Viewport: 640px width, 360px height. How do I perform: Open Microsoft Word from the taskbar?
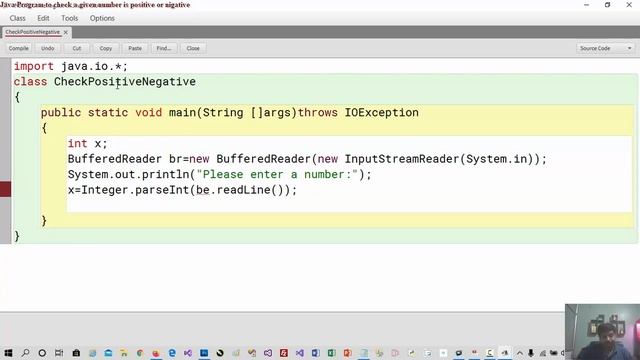[x=316, y=353]
